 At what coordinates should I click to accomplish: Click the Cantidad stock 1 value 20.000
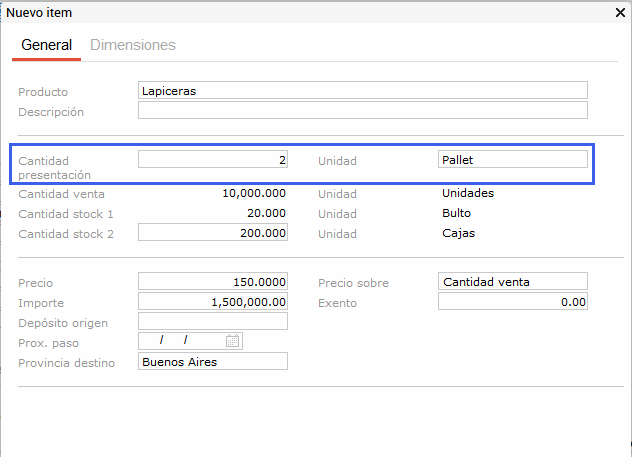(266, 213)
